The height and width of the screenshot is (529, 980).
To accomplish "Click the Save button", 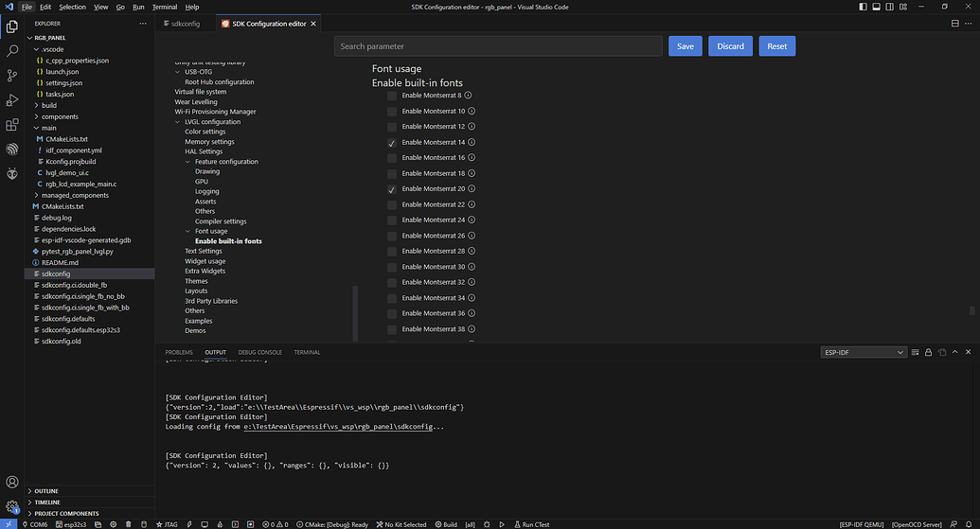I will [685, 46].
